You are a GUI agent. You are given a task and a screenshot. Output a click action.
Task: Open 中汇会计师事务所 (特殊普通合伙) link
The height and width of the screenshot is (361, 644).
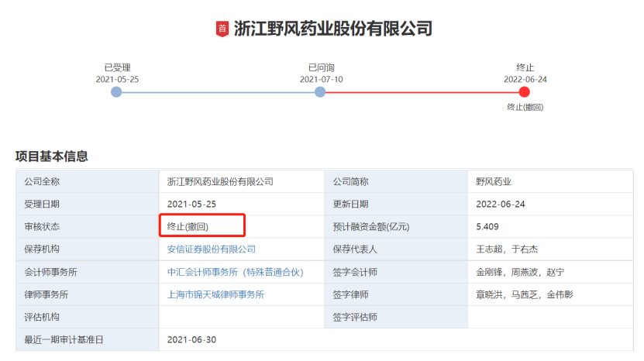tap(235, 272)
